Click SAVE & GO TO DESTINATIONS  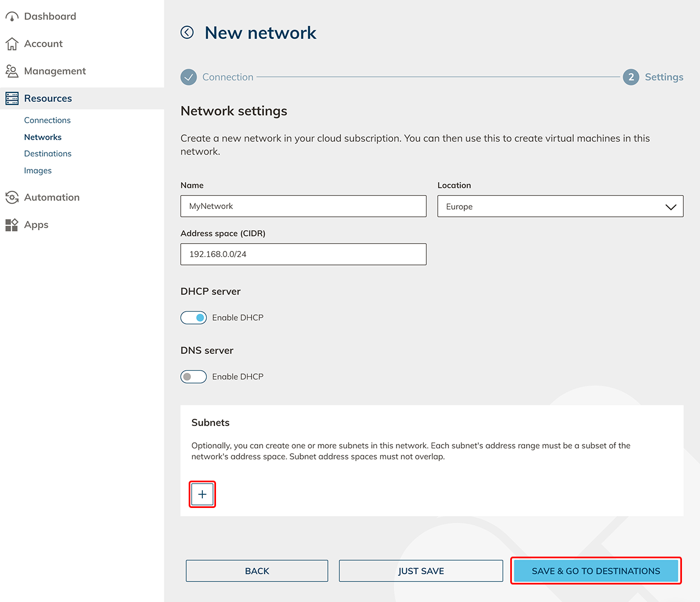pyautogui.click(x=596, y=571)
